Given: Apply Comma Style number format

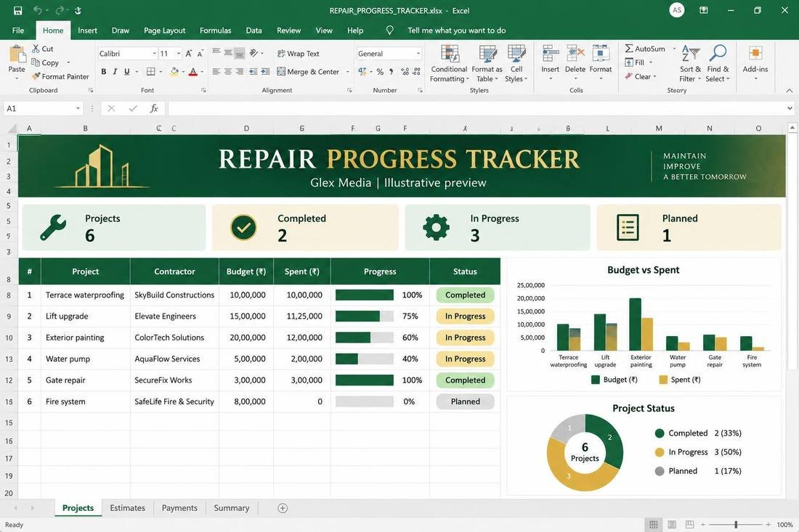Looking at the screenshot, I should 392,72.
